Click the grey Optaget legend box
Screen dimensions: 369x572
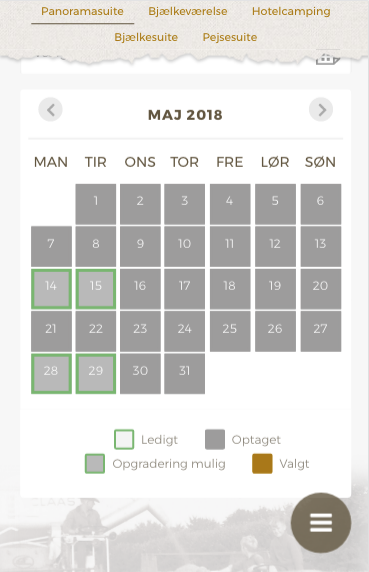[215, 439]
